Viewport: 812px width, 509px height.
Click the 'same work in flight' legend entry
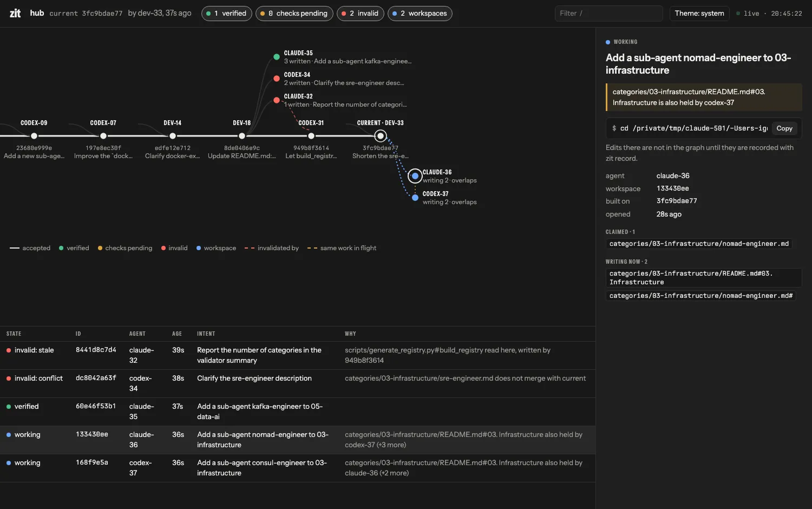coord(342,248)
